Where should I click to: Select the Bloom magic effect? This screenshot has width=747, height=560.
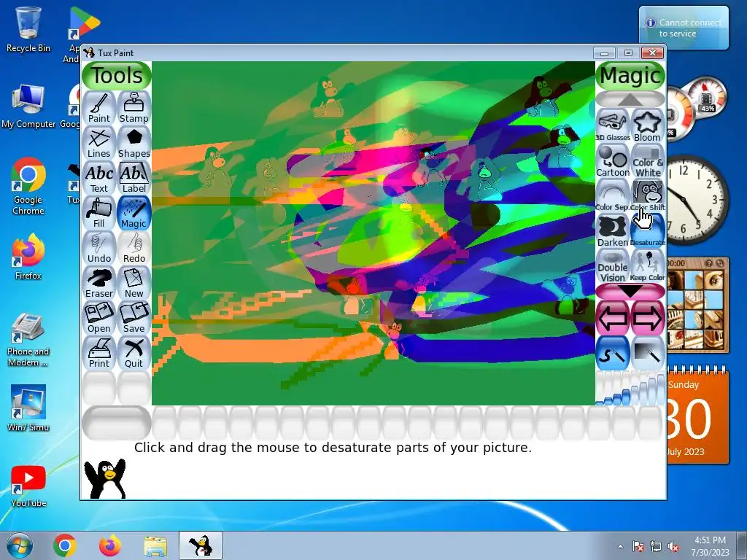(648, 125)
